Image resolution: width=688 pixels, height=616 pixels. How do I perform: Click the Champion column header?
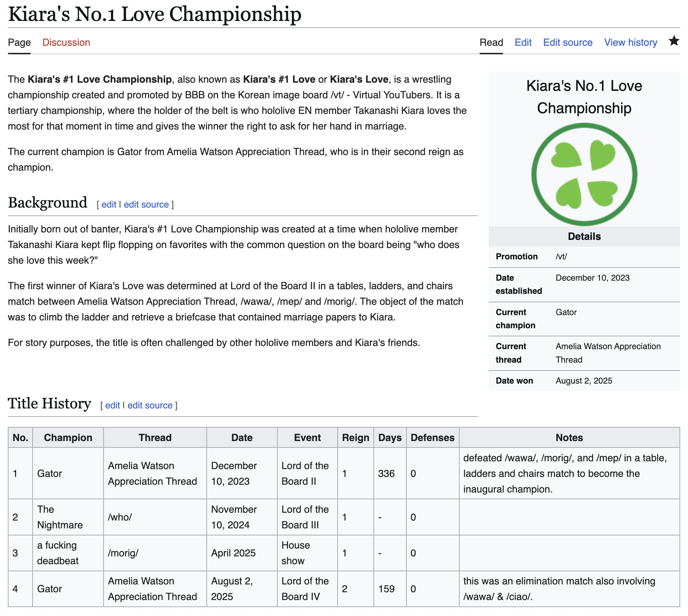[68, 438]
